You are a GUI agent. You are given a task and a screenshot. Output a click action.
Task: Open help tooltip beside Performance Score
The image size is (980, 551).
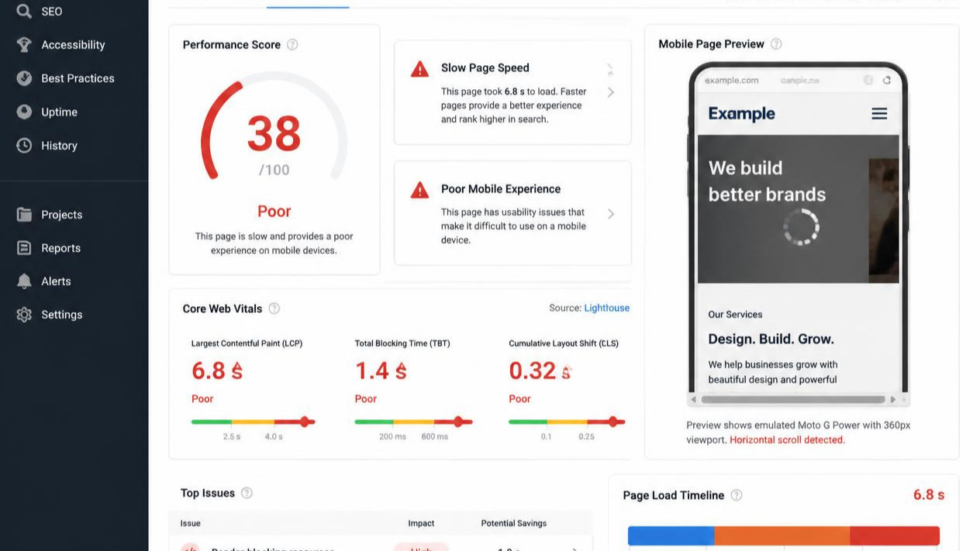point(292,45)
